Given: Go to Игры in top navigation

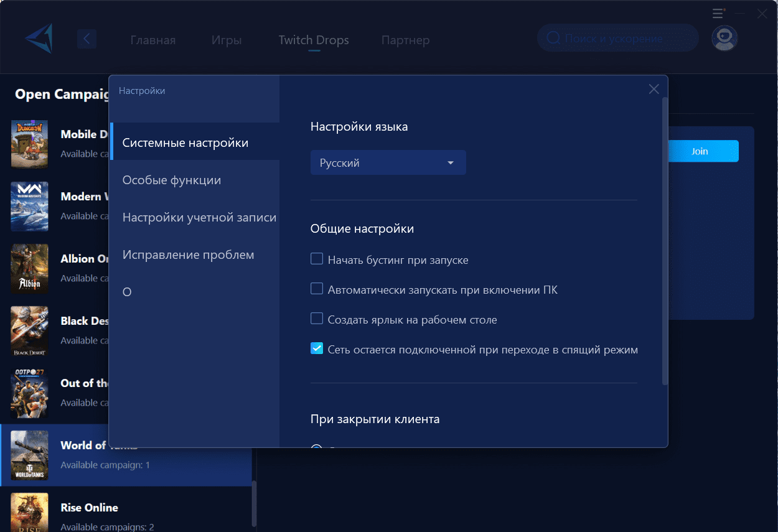Looking at the screenshot, I should pyautogui.click(x=227, y=40).
